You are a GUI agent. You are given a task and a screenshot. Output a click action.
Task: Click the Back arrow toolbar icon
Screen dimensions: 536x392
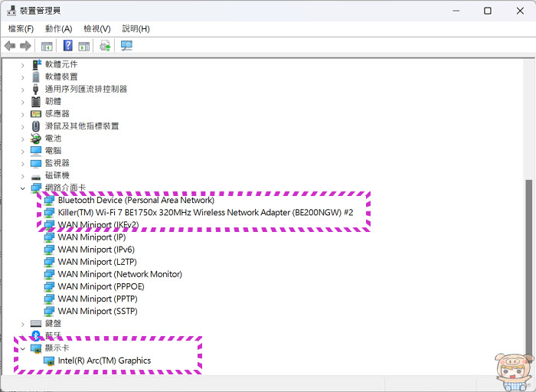[x=10, y=45]
